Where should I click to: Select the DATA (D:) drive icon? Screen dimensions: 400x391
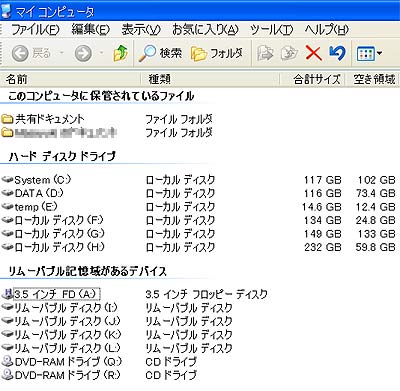point(7,193)
